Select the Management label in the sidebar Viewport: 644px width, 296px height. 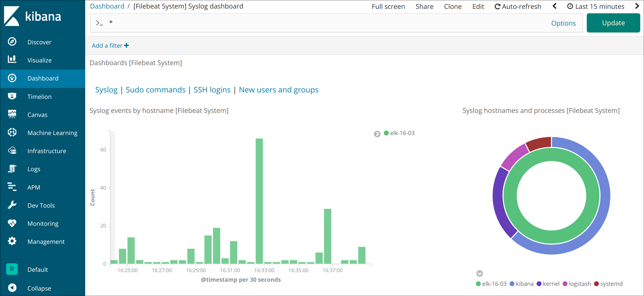click(x=46, y=242)
